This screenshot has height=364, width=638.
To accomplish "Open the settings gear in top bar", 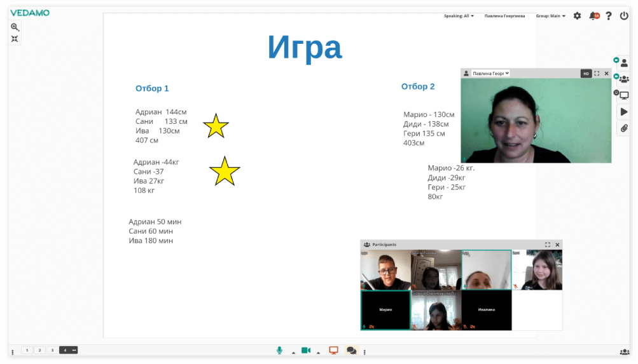I will coord(577,16).
